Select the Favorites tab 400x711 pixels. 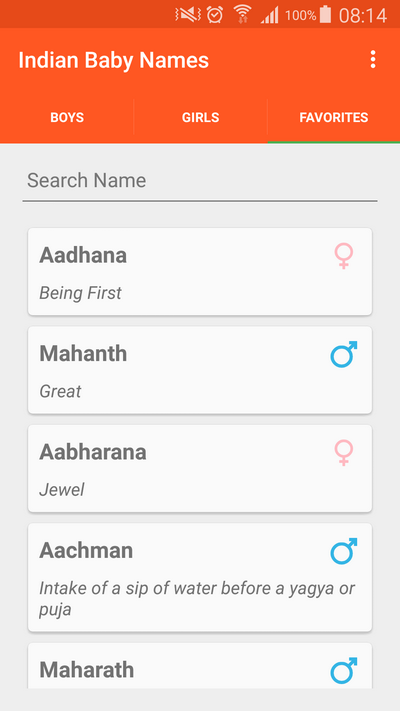(334, 118)
